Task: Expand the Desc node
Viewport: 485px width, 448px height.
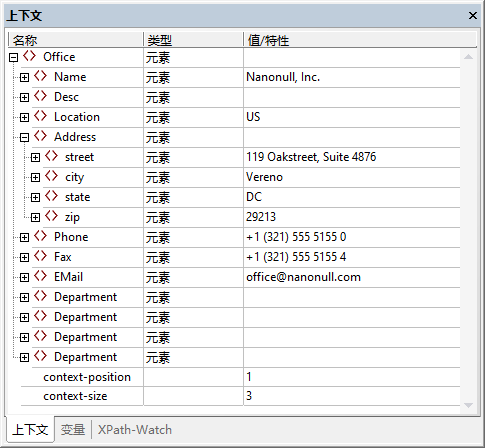Action: (24, 98)
